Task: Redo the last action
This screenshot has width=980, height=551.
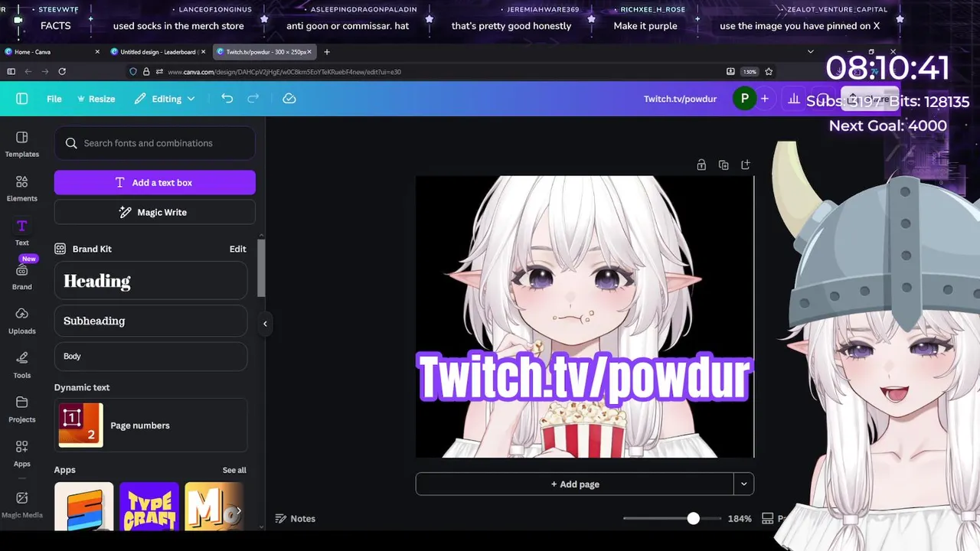Action: [x=253, y=99]
